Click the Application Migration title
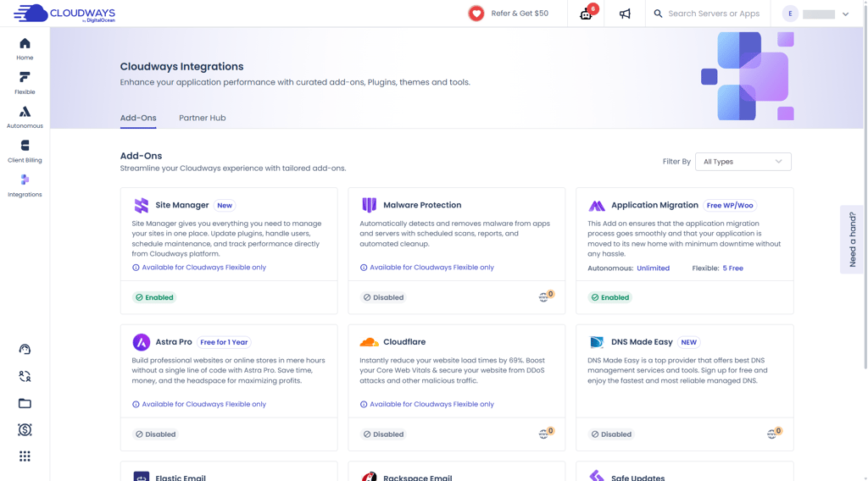The width and height of the screenshot is (868, 481). pos(655,205)
